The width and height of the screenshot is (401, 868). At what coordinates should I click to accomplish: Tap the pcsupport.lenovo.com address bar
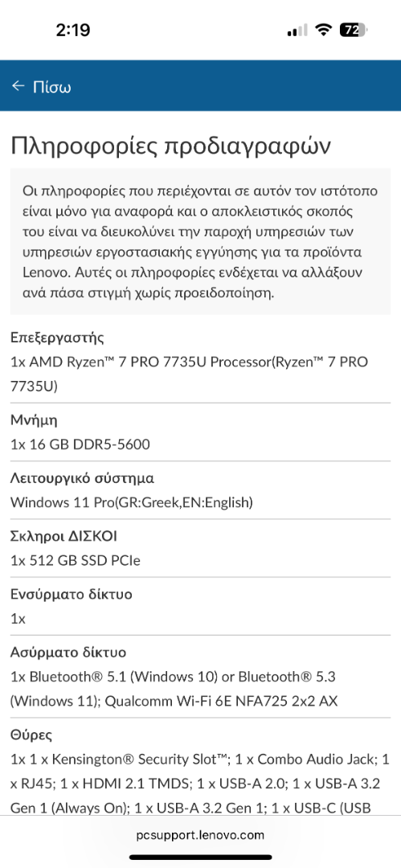(x=200, y=835)
